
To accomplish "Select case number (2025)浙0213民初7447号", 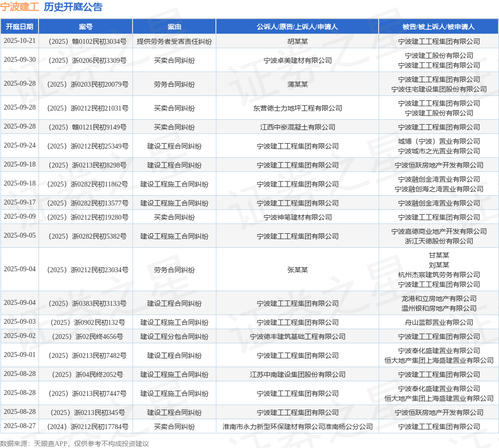I will click(86, 393).
